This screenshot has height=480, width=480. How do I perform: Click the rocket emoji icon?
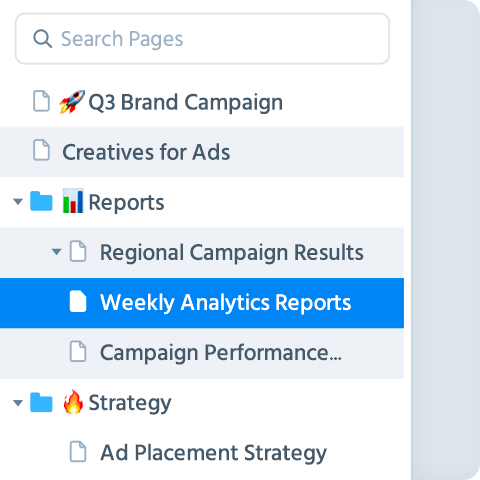(72, 101)
